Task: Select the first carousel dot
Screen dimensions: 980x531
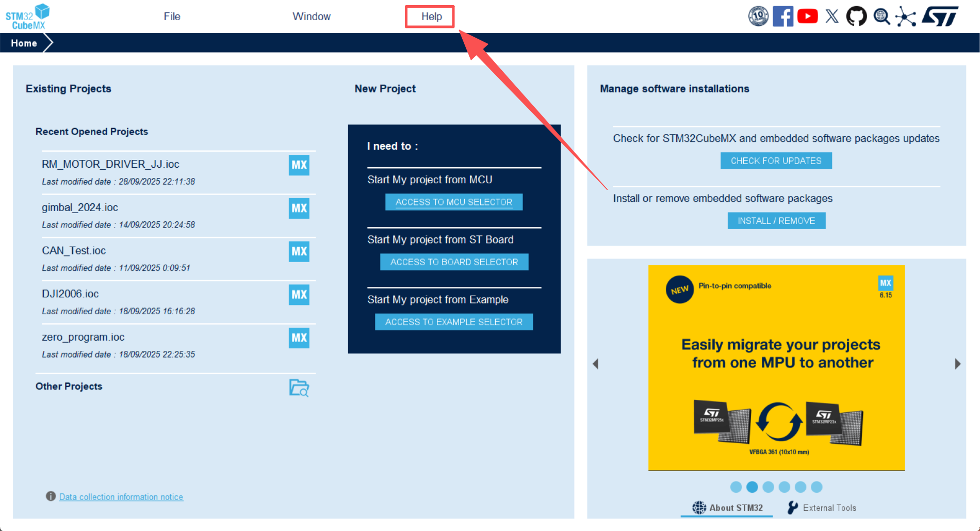Action: click(736, 487)
